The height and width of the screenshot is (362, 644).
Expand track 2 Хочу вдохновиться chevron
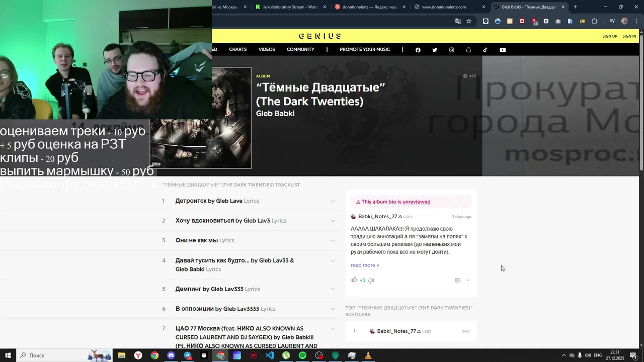(333, 221)
